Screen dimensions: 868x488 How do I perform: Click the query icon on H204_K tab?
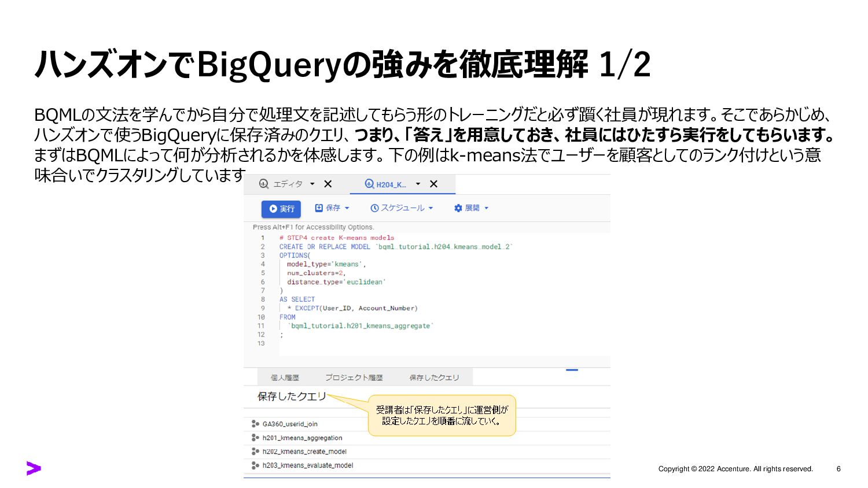tap(369, 184)
